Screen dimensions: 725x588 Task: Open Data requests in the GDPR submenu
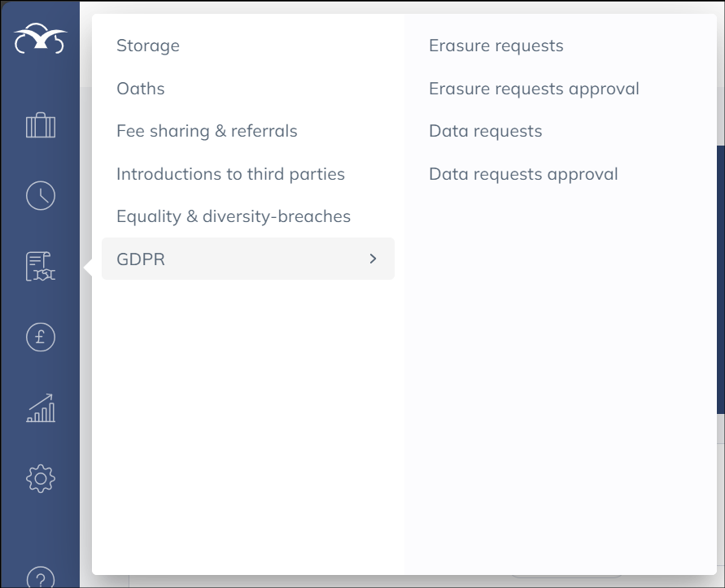pos(485,131)
